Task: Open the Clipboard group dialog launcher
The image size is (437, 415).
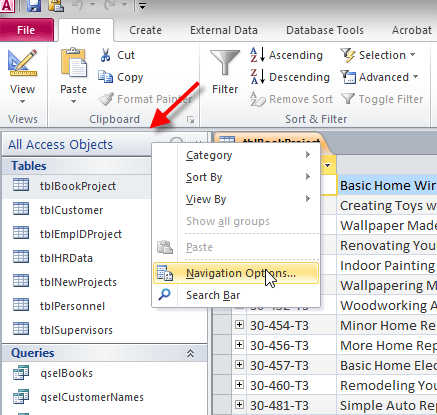Action: pyautogui.click(x=191, y=119)
